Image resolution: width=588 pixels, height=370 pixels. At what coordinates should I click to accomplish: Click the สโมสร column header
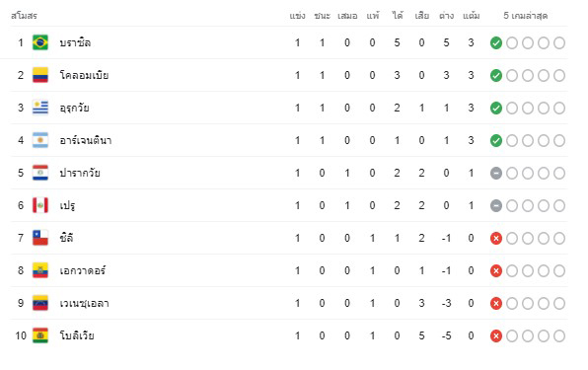point(24,16)
